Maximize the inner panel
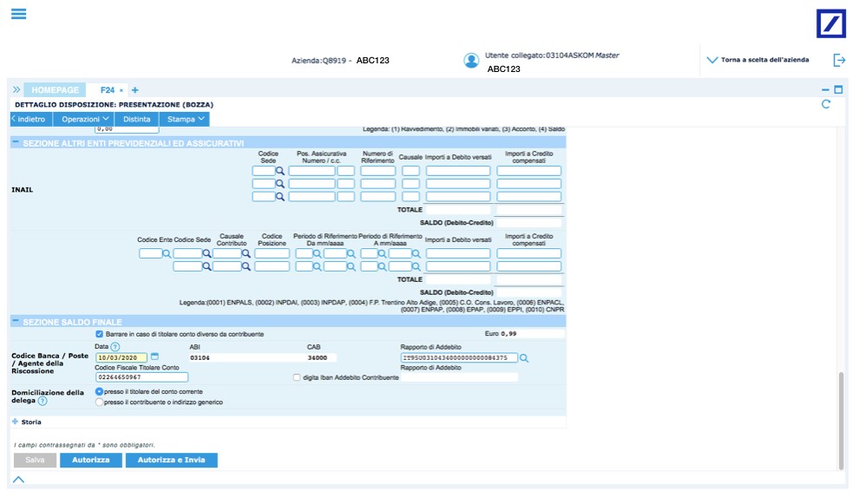 838,89
